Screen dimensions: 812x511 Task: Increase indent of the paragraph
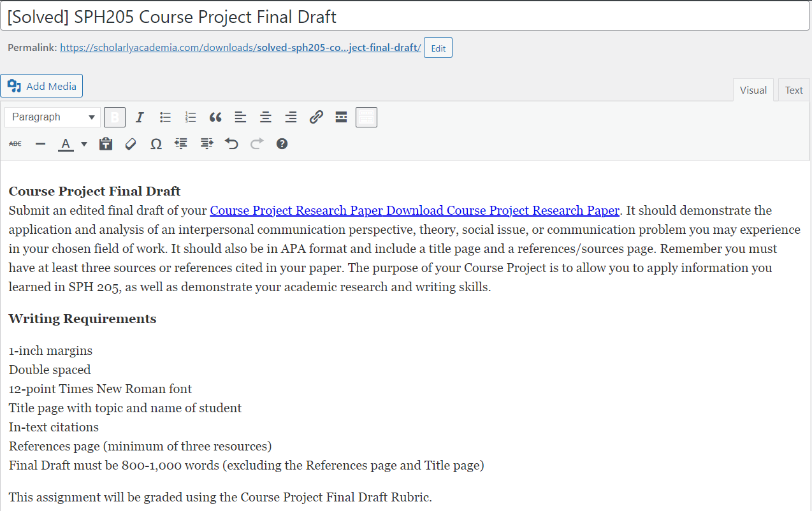[x=207, y=144]
